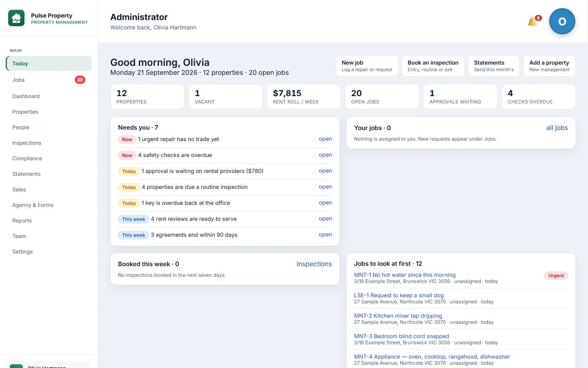Go to Dashboard in the sidebar

click(49, 96)
